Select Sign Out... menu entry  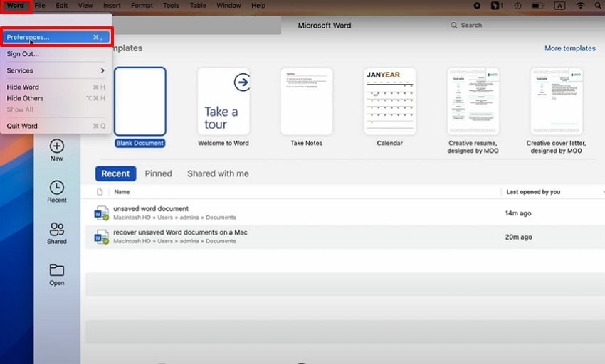tap(56, 54)
